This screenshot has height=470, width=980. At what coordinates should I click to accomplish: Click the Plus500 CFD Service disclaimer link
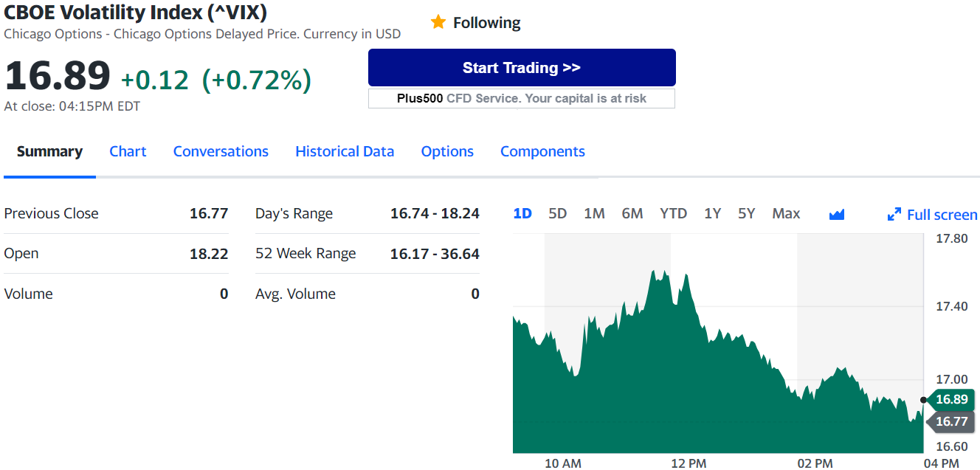coord(522,98)
